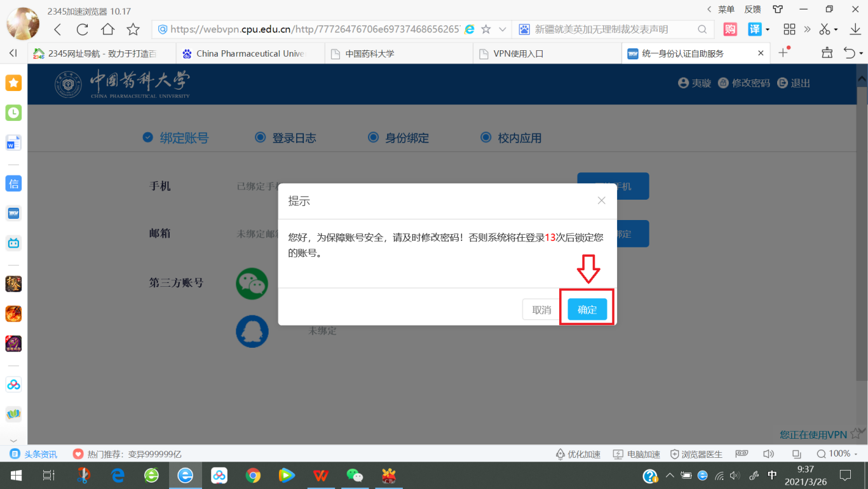Reload the page with refresh icon
Image resolution: width=868 pixels, height=489 pixels.
[x=82, y=29]
